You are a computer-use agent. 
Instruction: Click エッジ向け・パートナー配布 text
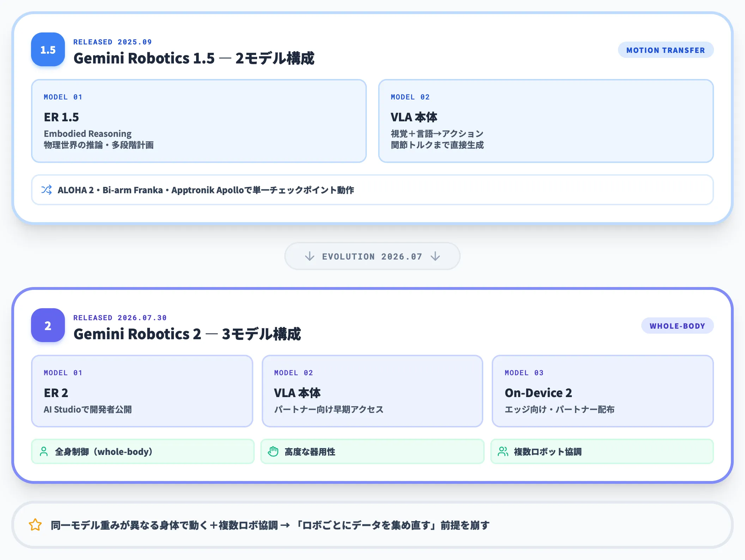point(559,409)
